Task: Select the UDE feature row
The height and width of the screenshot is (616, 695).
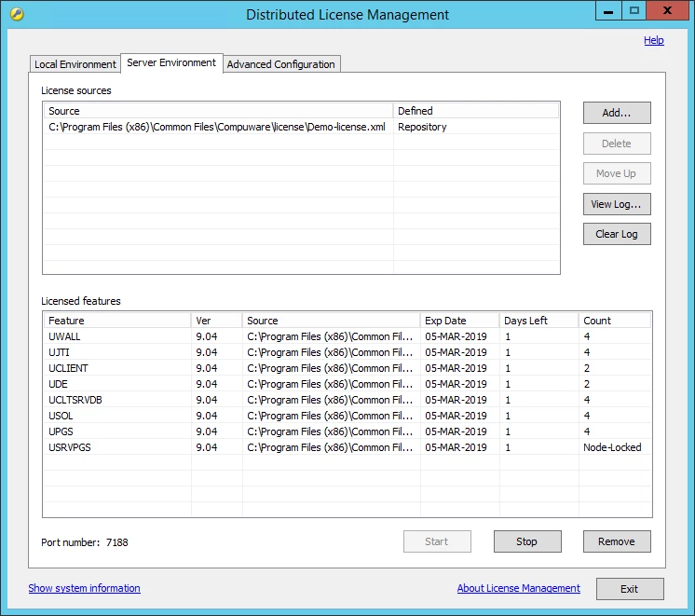Action: tap(347, 384)
